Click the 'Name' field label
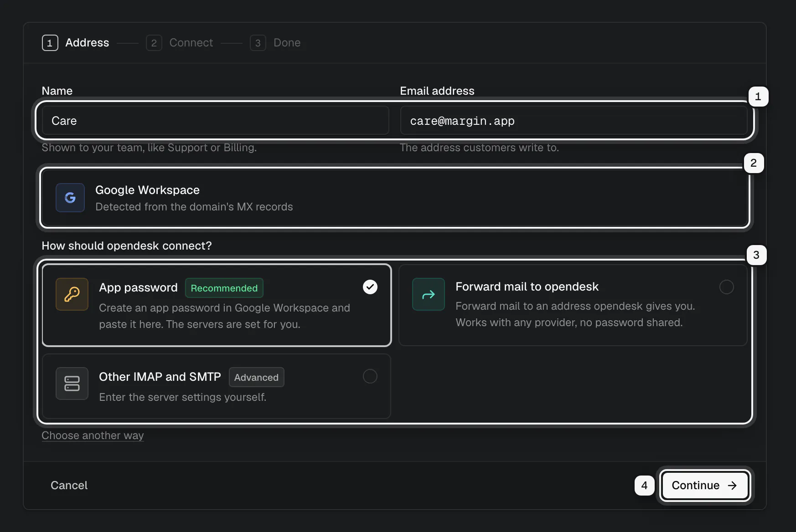 click(57, 91)
